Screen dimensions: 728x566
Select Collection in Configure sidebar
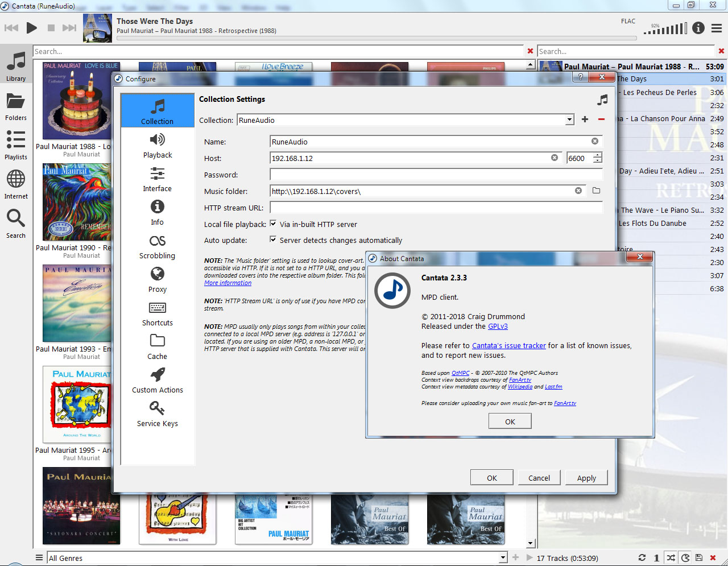pos(158,110)
